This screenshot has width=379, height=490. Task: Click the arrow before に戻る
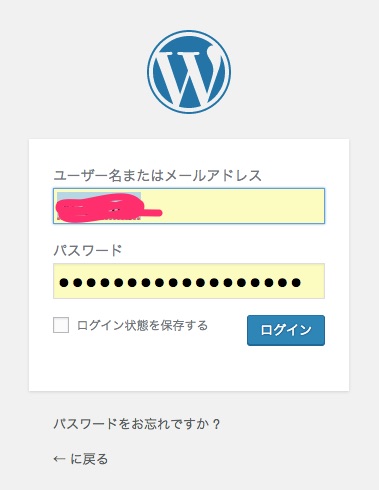point(59,459)
